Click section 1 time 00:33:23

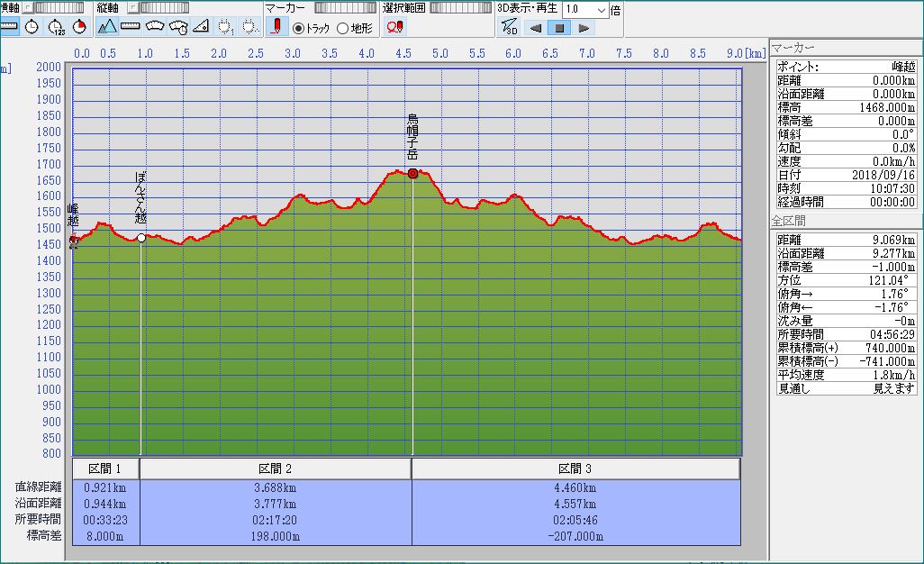pos(104,521)
